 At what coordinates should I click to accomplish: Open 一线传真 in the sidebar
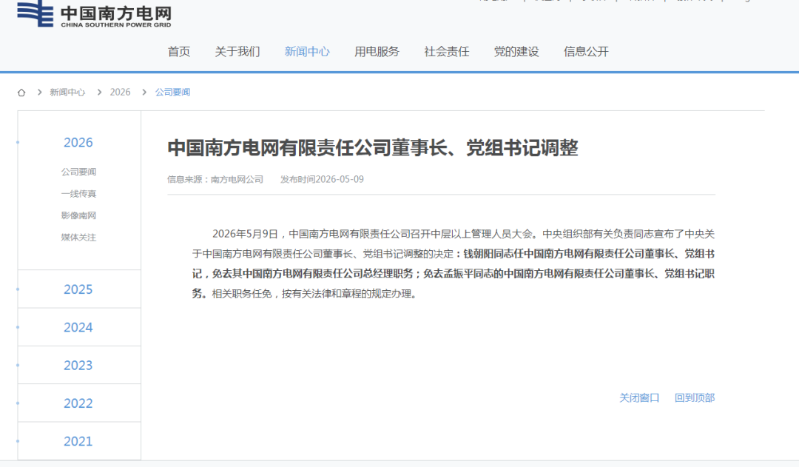point(78,194)
